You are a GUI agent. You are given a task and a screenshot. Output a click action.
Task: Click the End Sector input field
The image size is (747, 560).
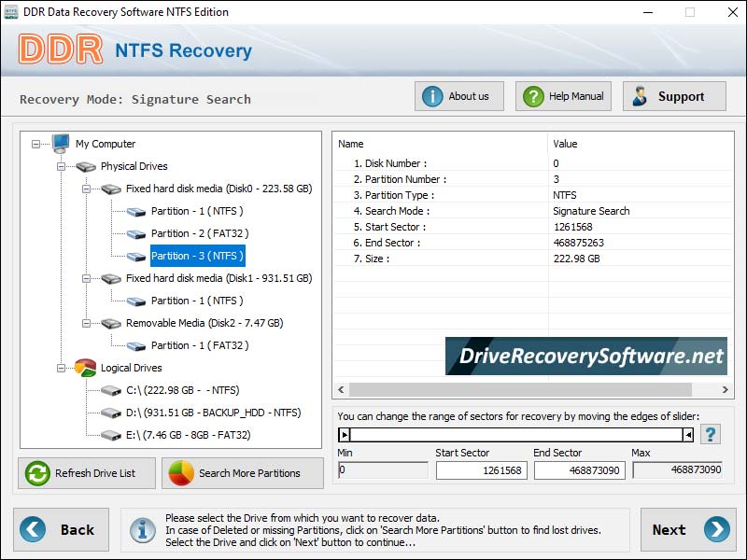tap(580, 470)
